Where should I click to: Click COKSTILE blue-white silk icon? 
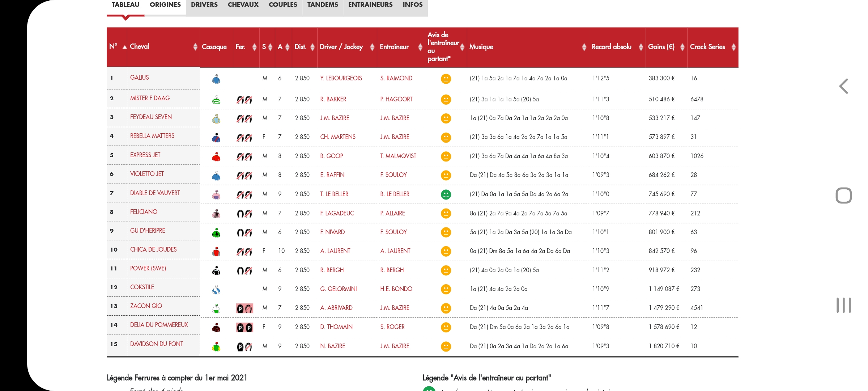(216, 290)
